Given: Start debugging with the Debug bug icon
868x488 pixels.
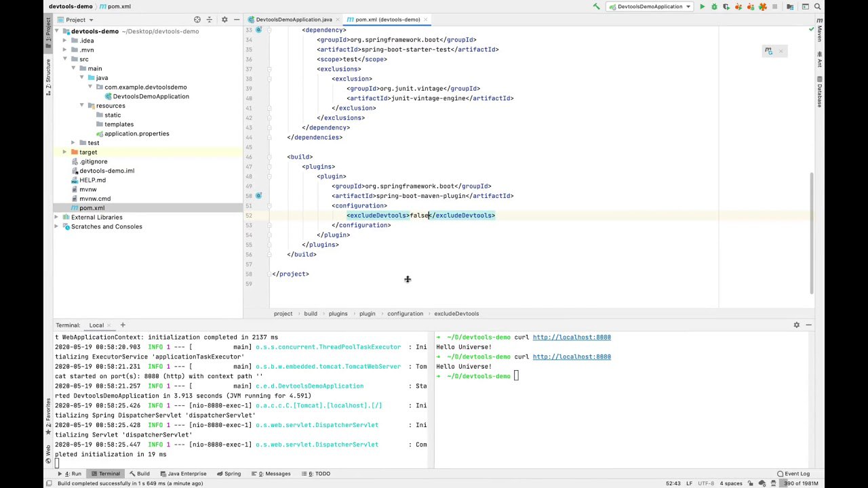Looking at the screenshot, I should (x=714, y=7).
